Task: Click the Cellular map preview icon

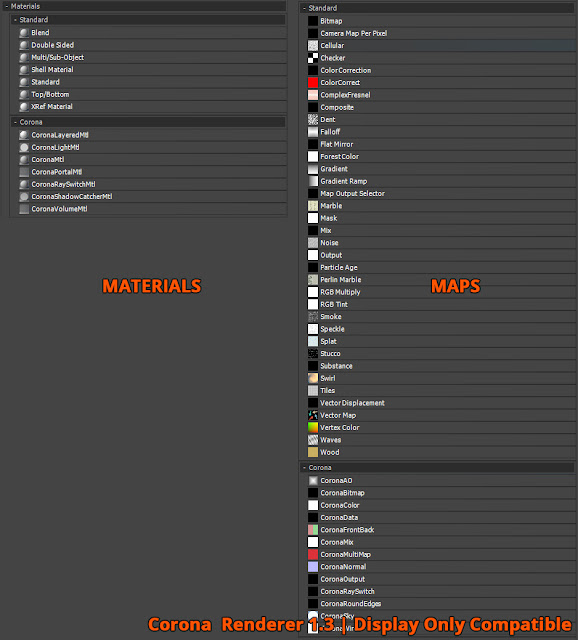Action: (313, 46)
